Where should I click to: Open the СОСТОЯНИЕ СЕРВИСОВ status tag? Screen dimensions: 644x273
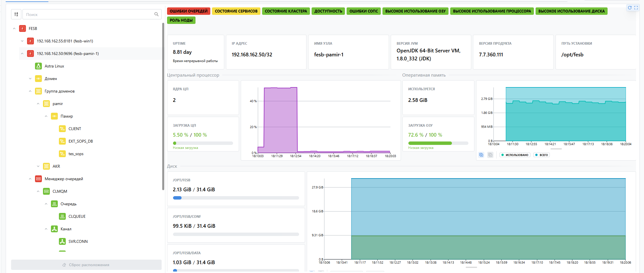[236, 11]
